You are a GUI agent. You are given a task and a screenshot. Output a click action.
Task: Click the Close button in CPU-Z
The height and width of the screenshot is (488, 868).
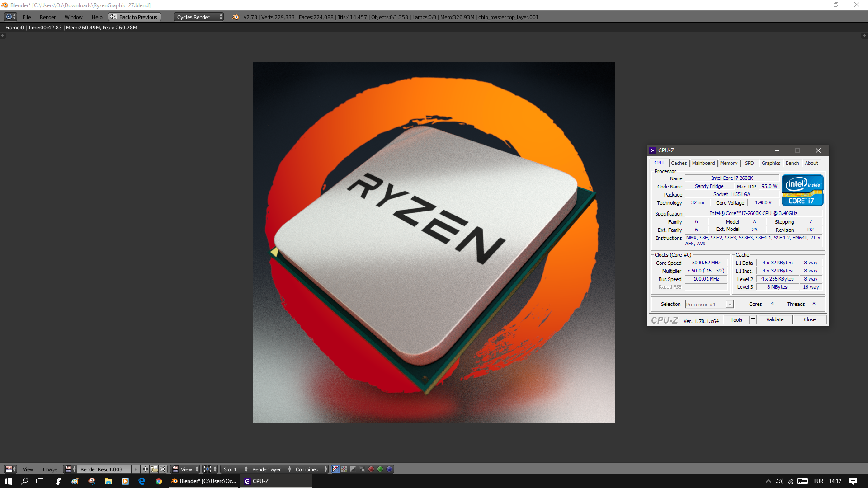(x=810, y=320)
